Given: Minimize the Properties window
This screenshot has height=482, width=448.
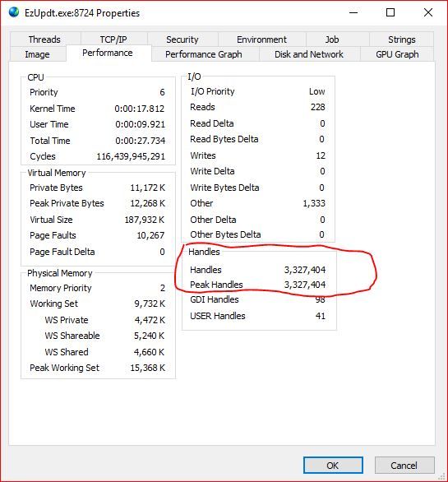Looking at the screenshot, I should tap(353, 12).
